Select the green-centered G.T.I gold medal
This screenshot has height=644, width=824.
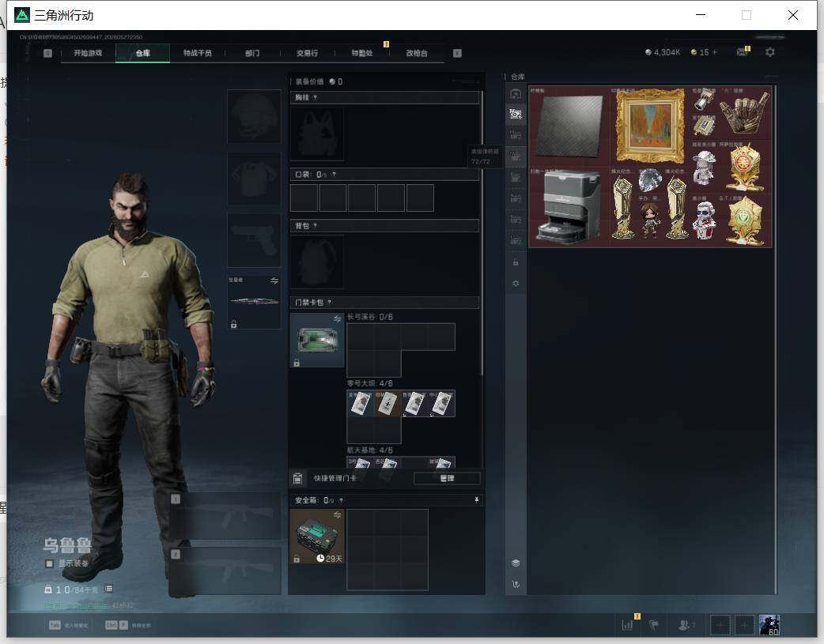click(745, 220)
